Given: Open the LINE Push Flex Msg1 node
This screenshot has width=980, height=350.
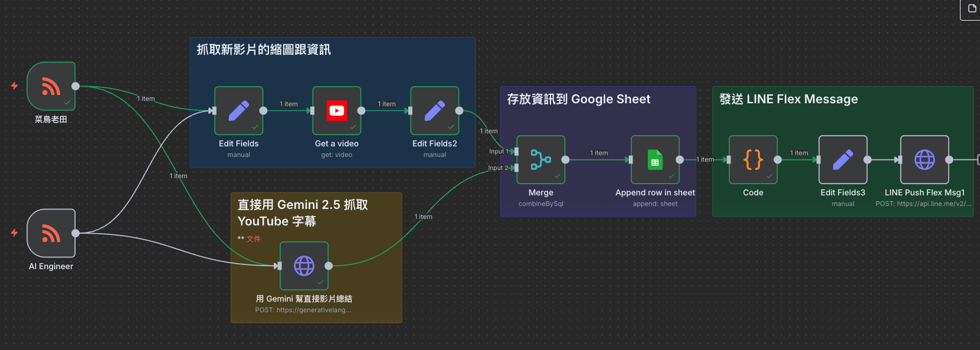Looking at the screenshot, I should click(925, 160).
